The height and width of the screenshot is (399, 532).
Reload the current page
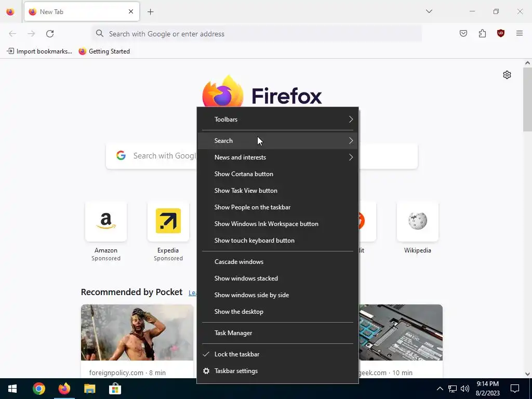coord(50,34)
